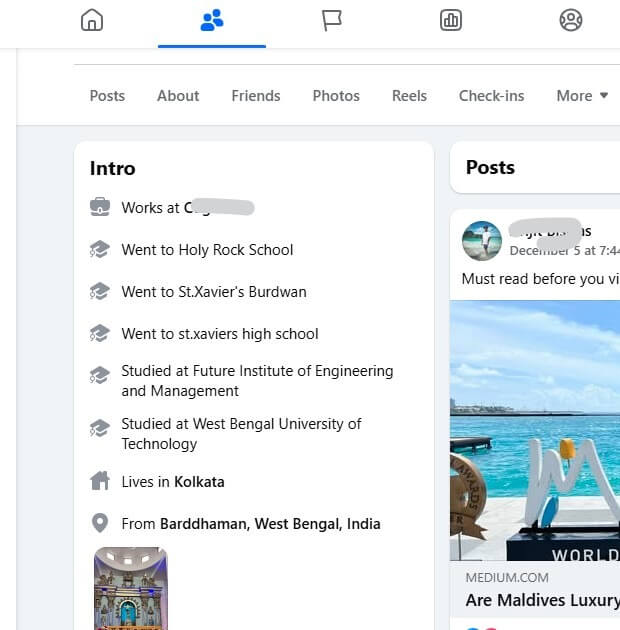The image size is (620, 630).
Task: Open the Groups icon in top bar
Action: point(571,20)
